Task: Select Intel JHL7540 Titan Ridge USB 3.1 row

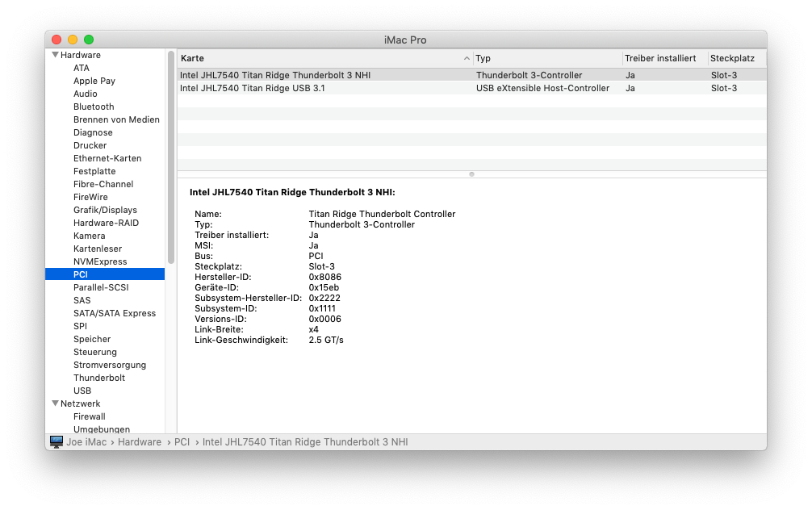Action: (x=471, y=88)
